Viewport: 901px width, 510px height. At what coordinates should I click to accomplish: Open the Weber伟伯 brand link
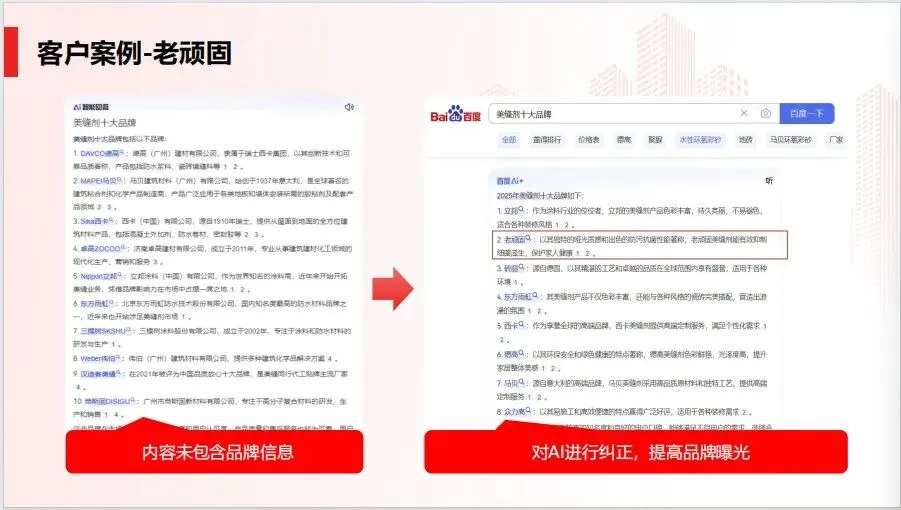coord(98,358)
